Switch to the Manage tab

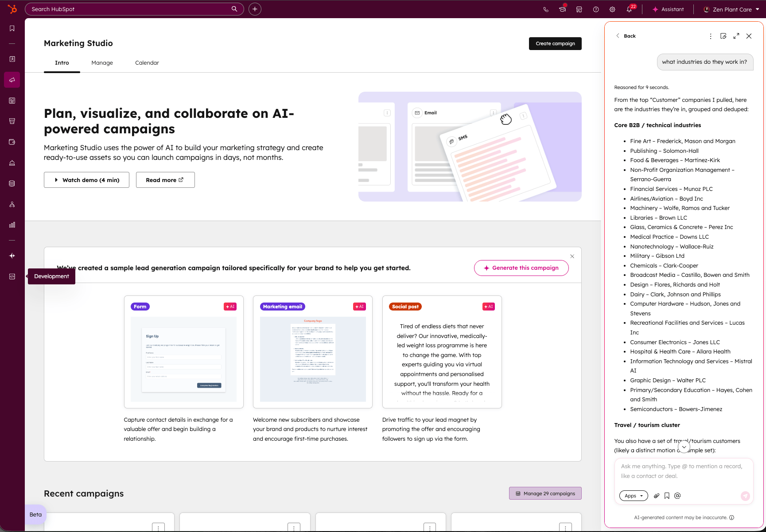click(x=102, y=63)
